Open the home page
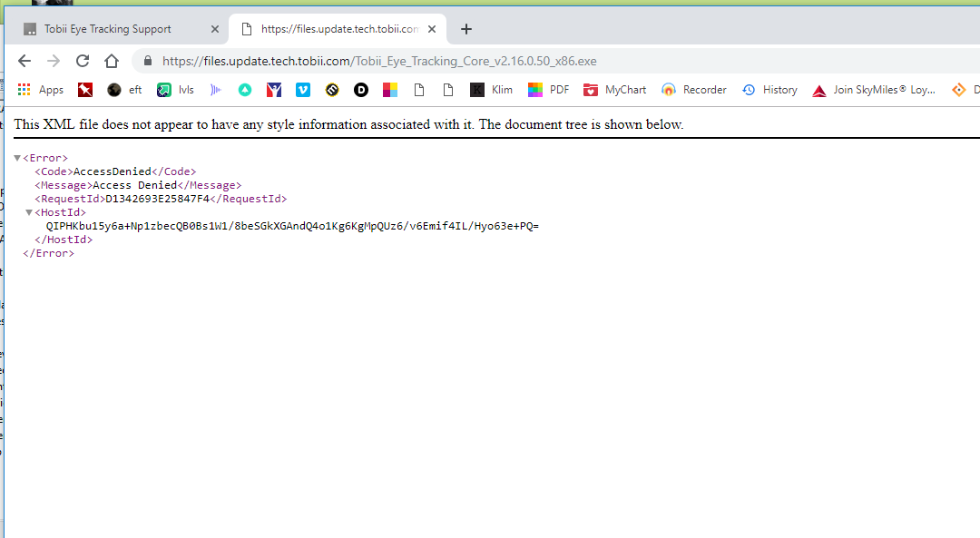Screen dimensions: 980x538 click(x=112, y=61)
